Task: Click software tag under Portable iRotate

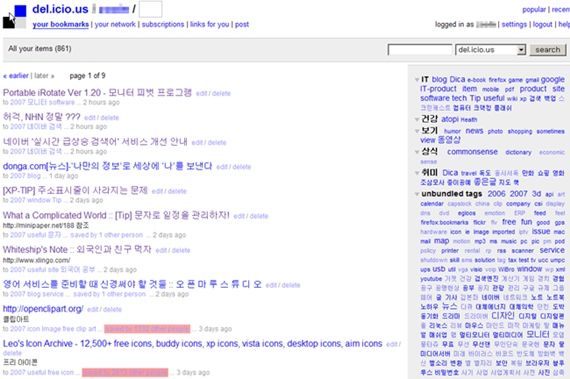Action: coord(62,102)
